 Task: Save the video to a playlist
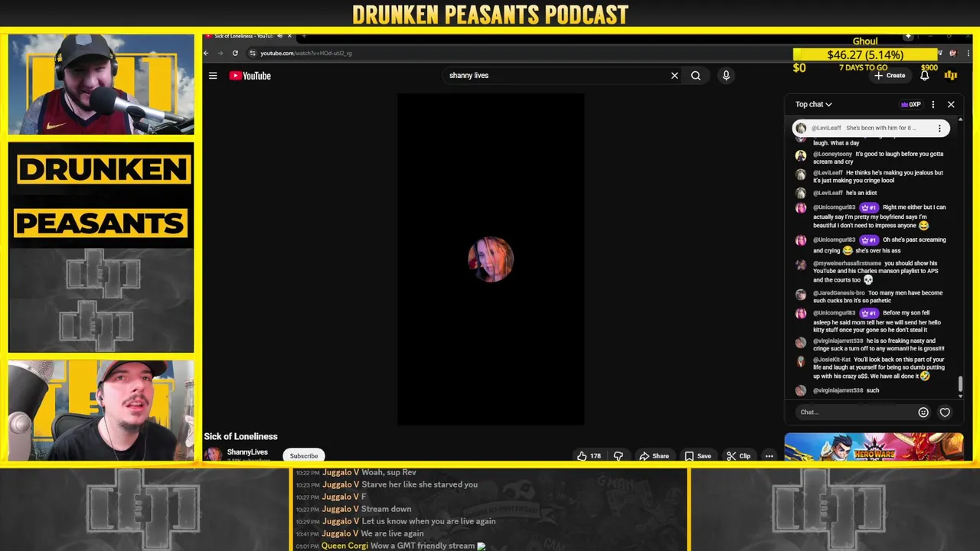pyautogui.click(x=697, y=456)
